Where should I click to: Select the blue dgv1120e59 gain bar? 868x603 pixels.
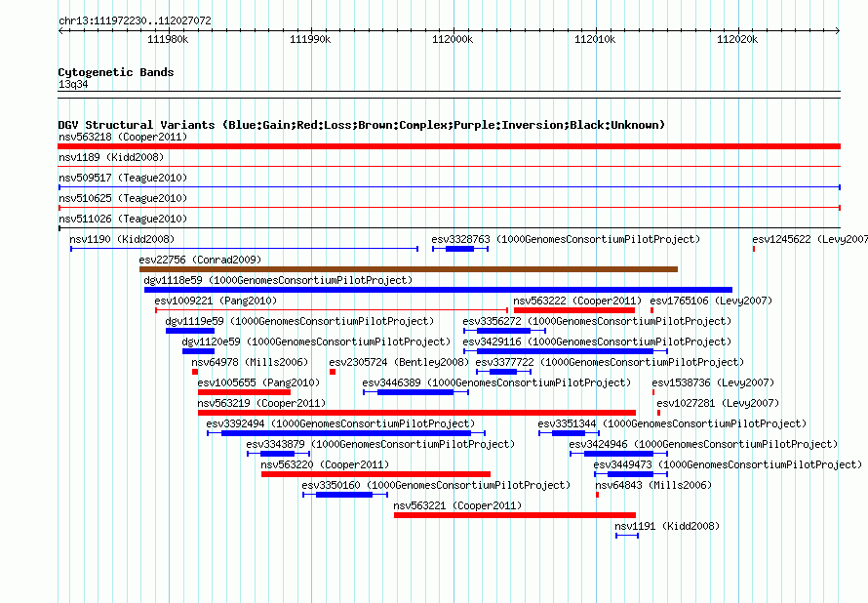(198, 351)
